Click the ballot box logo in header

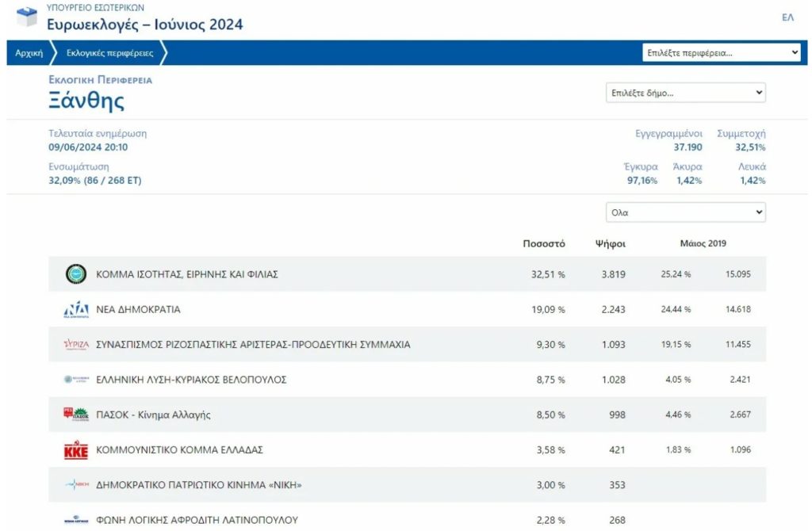[x=27, y=16]
